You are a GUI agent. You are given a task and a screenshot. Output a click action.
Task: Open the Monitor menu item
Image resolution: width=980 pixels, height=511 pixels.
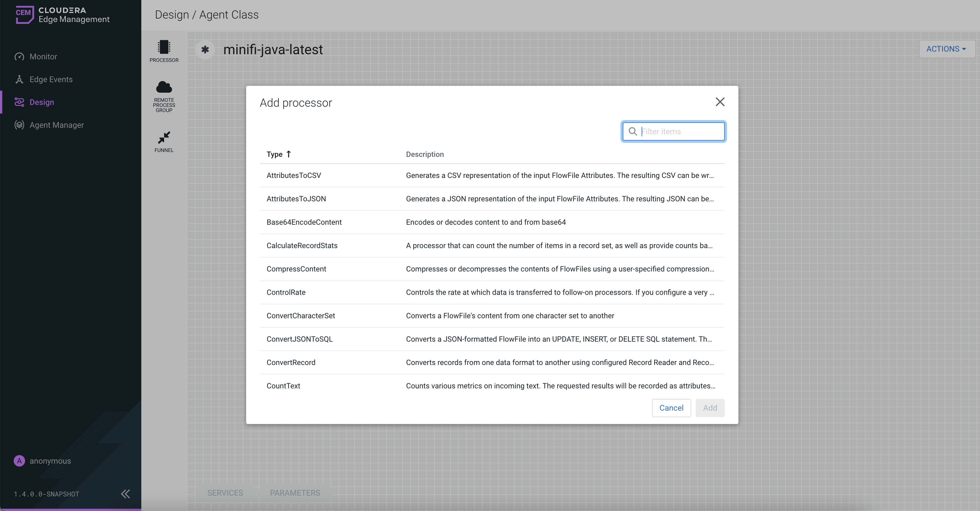pyautogui.click(x=43, y=57)
